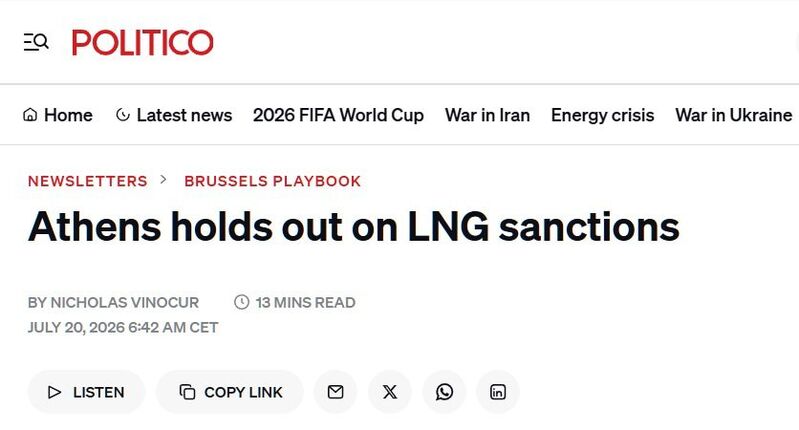The width and height of the screenshot is (799, 430).
Task: Open the BRUSSELS PLAYBOOK breadcrumb link
Action: [x=273, y=181]
